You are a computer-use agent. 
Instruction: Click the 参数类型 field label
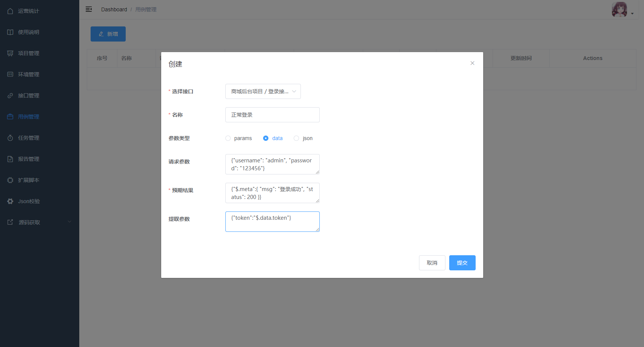(x=179, y=138)
